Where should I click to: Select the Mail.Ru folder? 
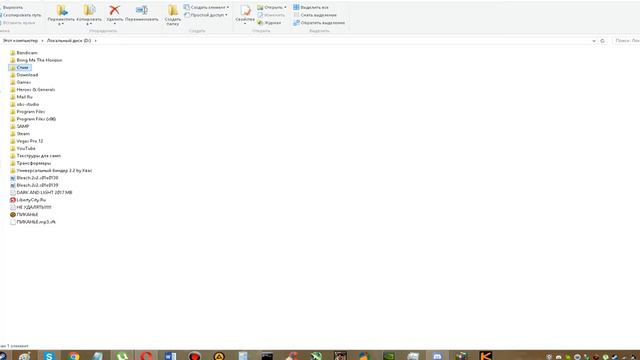coord(21,97)
